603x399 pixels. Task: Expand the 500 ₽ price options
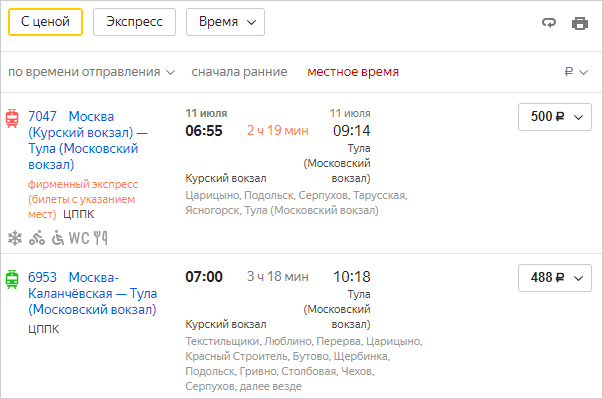point(555,117)
